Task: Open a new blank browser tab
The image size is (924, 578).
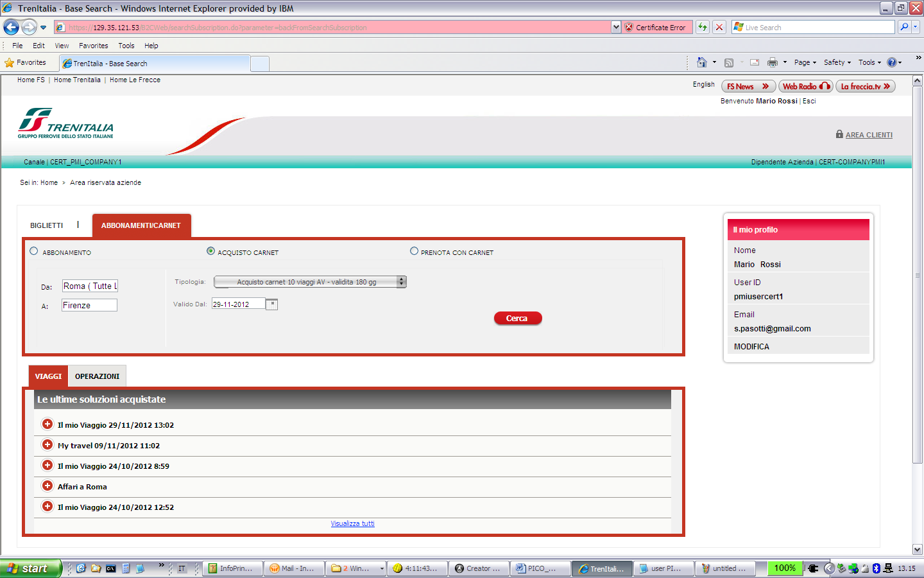Action: (x=260, y=64)
